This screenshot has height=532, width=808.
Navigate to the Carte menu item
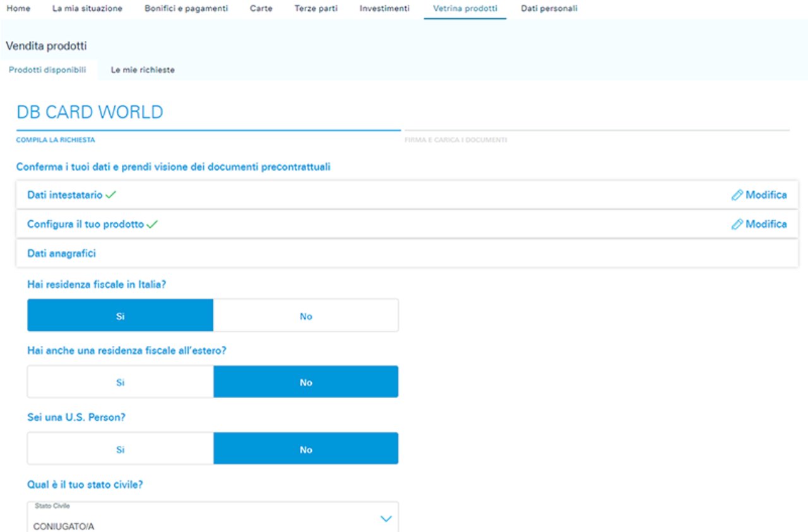261,9
